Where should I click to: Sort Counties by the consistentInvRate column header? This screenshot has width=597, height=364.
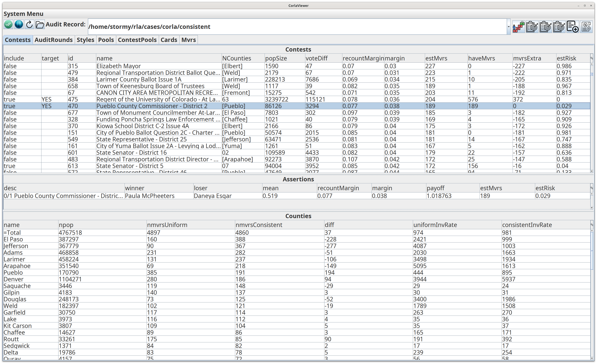(x=546, y=225)
